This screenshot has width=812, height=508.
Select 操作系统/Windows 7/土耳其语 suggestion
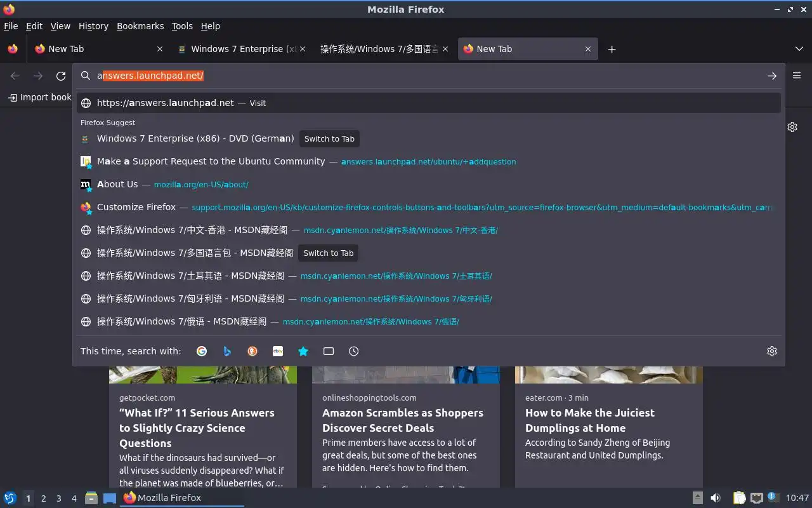[x=429, y=276]
